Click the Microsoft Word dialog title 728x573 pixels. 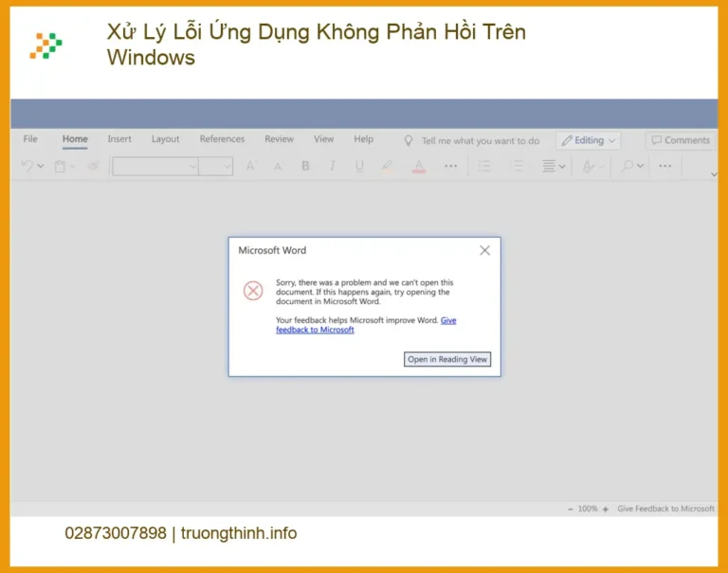coord(272,250)
